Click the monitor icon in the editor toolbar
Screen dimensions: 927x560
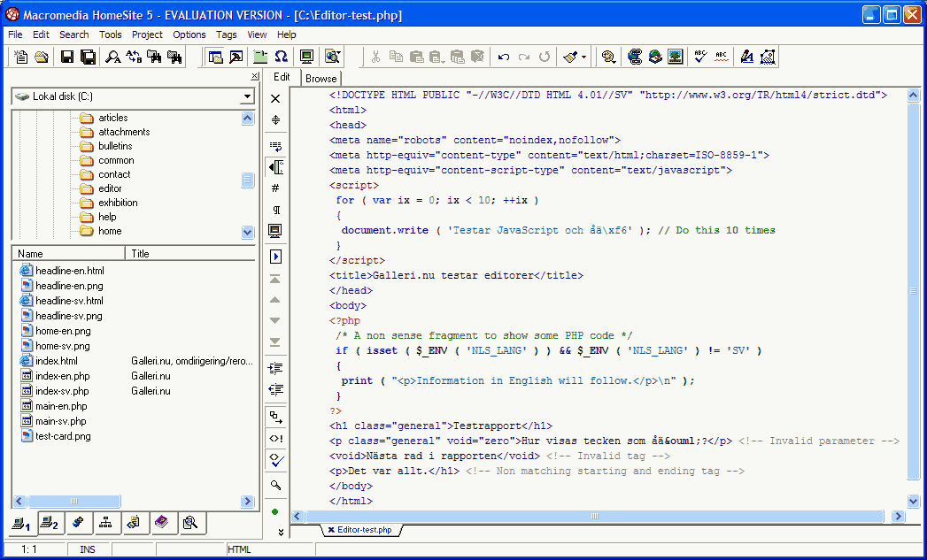(x=275, y=231)
